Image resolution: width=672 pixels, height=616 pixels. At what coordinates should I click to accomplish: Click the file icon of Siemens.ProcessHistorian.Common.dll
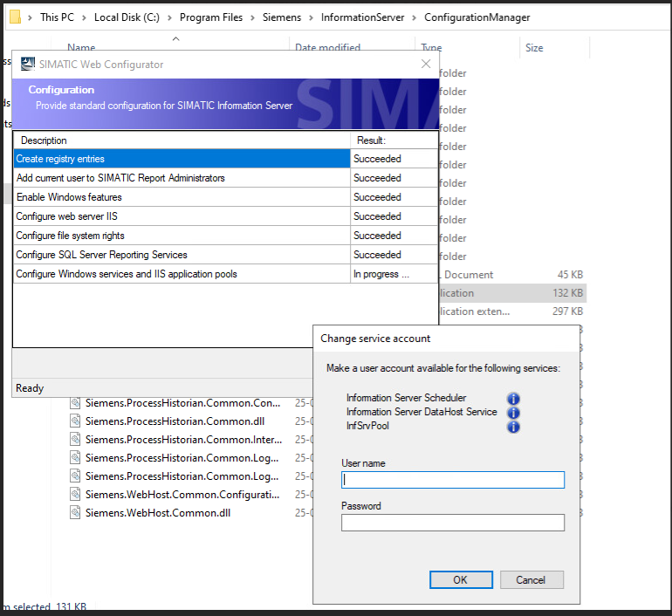[76, 421]
